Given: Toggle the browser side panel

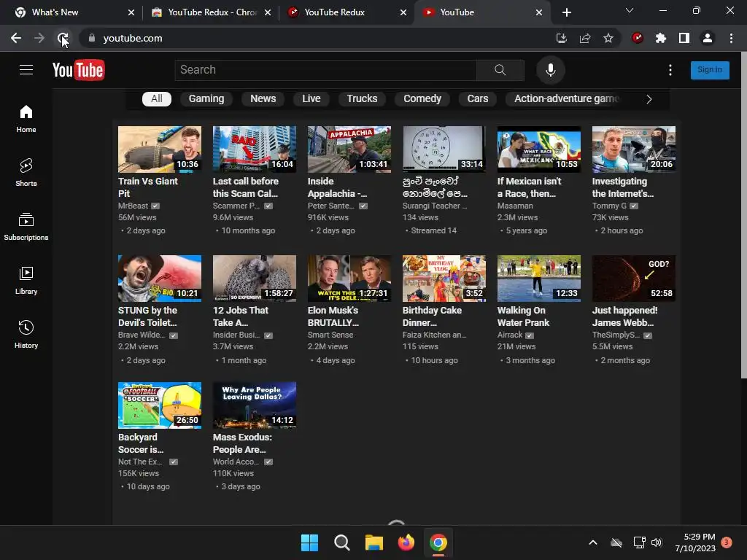Looking at the screenshot, I should (684, 38).
